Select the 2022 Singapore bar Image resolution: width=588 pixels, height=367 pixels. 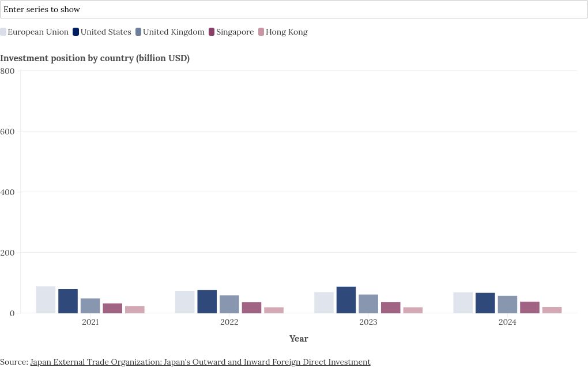251,308
